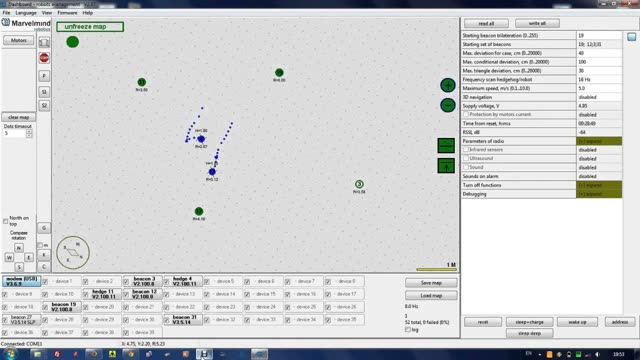Toggle the m checkbox above K button
The width and height of the screenshot is (640, 360).
(40, 245)
